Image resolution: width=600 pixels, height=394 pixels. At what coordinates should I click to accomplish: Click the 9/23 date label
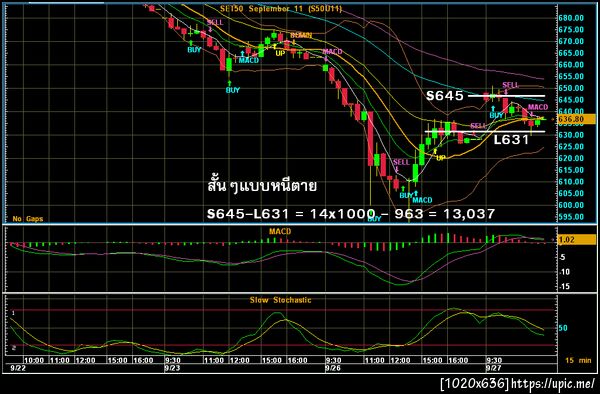172,368
